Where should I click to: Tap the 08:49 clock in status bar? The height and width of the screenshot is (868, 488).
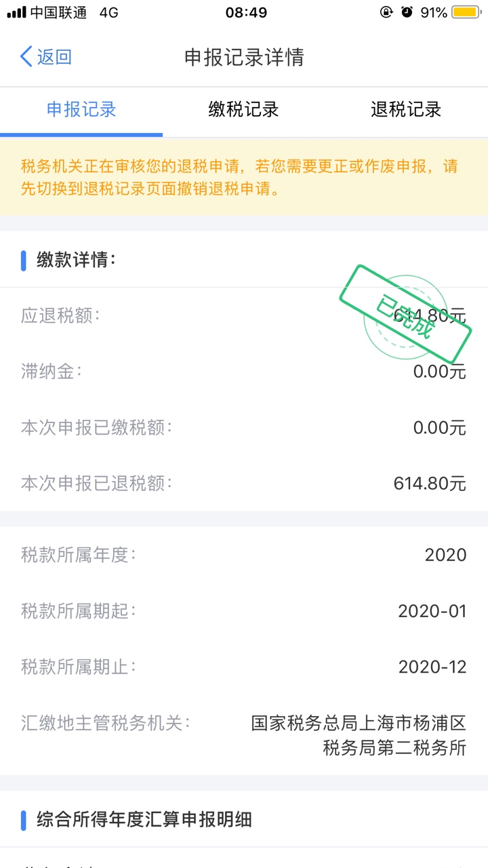[246, 12]
